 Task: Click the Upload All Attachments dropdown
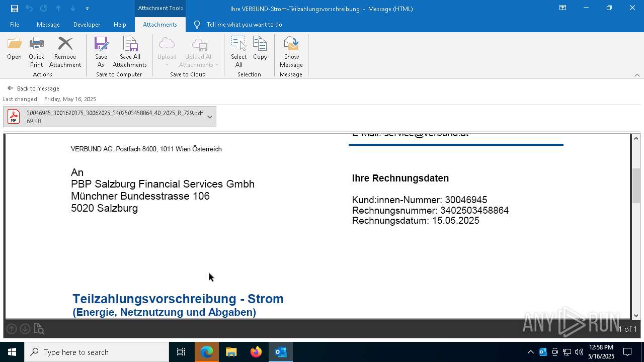click(199, 52)
